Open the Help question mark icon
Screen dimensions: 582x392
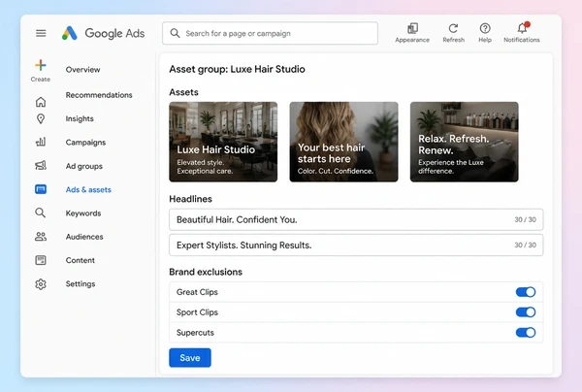pos(485,28)
